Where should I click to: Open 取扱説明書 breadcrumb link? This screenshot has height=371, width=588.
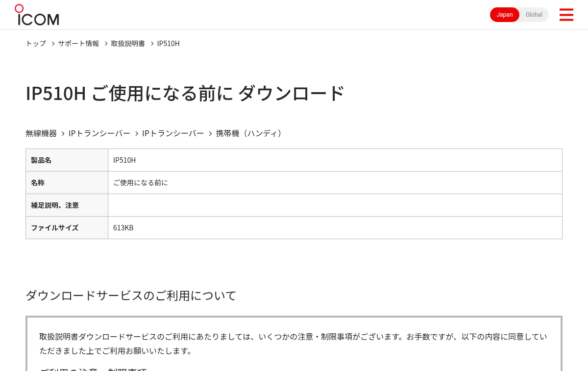[128, 43]
